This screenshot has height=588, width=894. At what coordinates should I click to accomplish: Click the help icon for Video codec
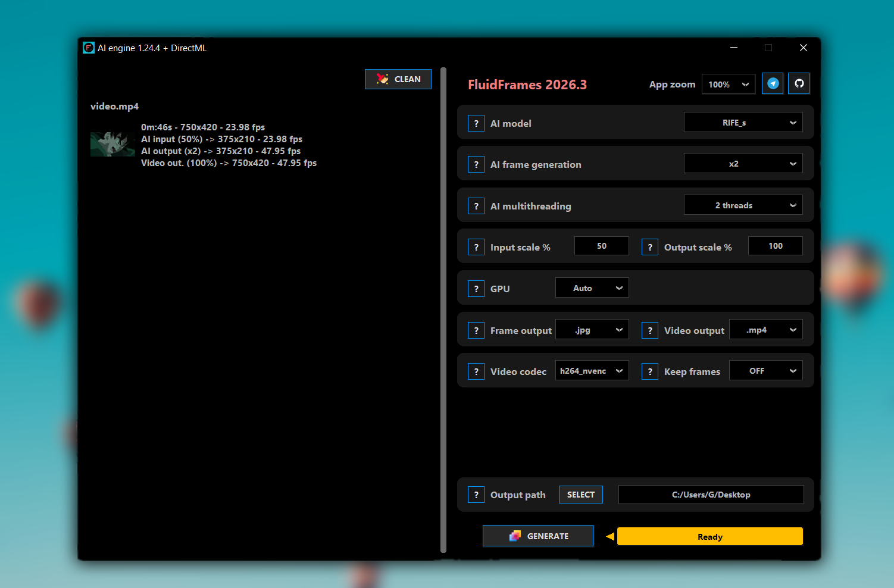click(476, 371)
